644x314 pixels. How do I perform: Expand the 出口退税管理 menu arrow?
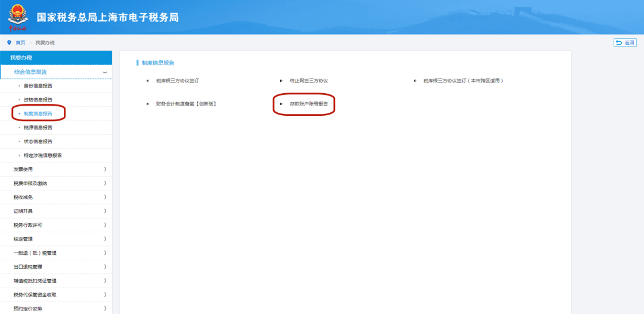pos(105,267)
